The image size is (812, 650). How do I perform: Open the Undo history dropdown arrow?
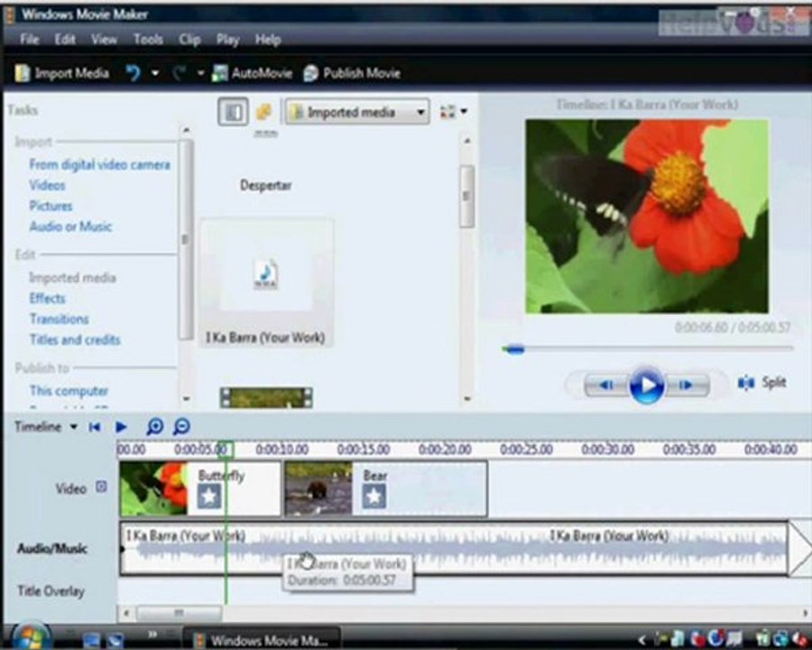tap(155, 73)
